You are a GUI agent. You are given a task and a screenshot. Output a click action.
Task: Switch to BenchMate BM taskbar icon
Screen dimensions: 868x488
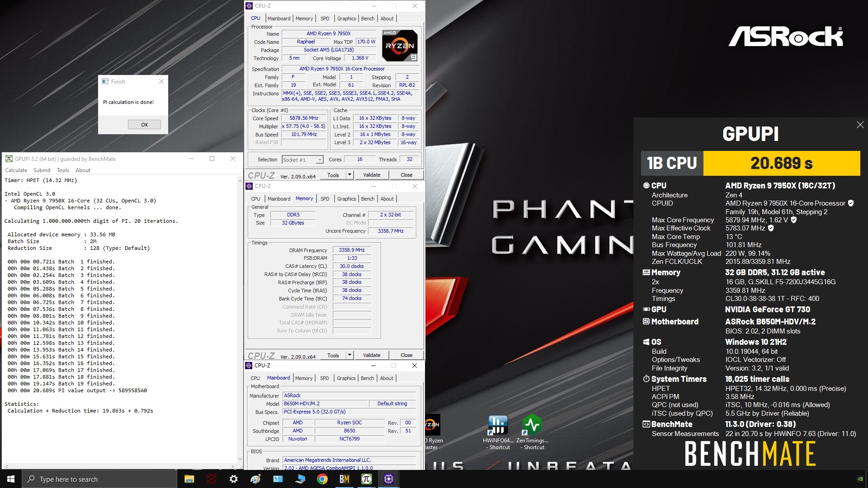[x=344, y=479]
